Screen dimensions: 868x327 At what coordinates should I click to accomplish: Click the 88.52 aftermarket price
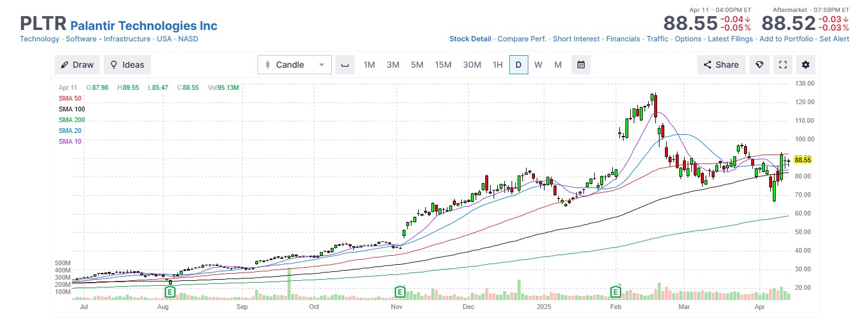[x=788, y=23]
